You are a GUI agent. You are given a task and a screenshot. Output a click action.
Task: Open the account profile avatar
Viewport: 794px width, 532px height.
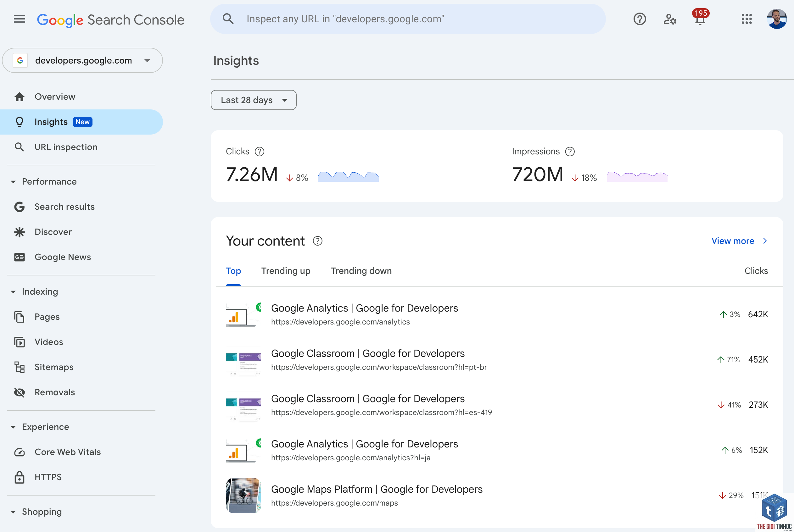click(x=777, y=19)
